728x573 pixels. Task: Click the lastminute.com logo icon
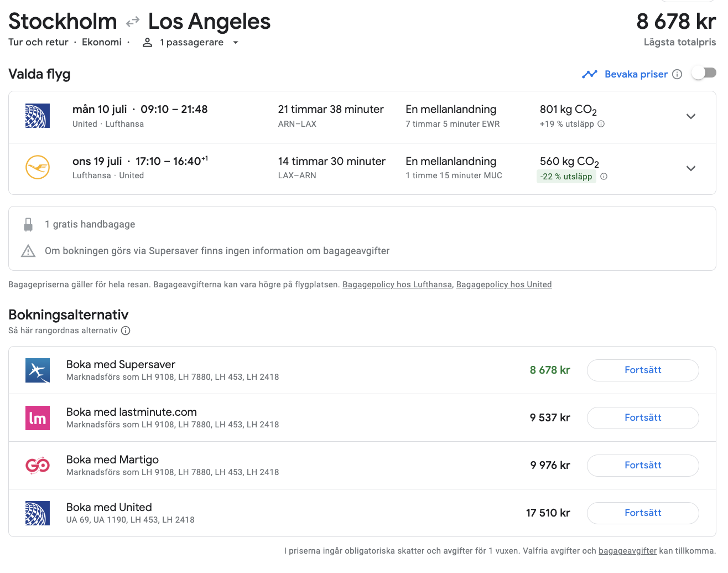click(38, 418)
